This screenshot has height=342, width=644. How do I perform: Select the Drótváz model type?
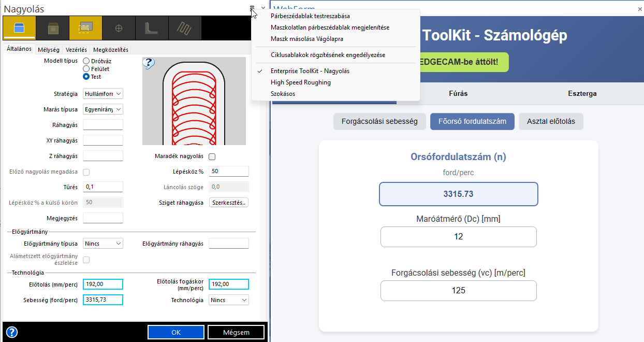coord(86,61)
